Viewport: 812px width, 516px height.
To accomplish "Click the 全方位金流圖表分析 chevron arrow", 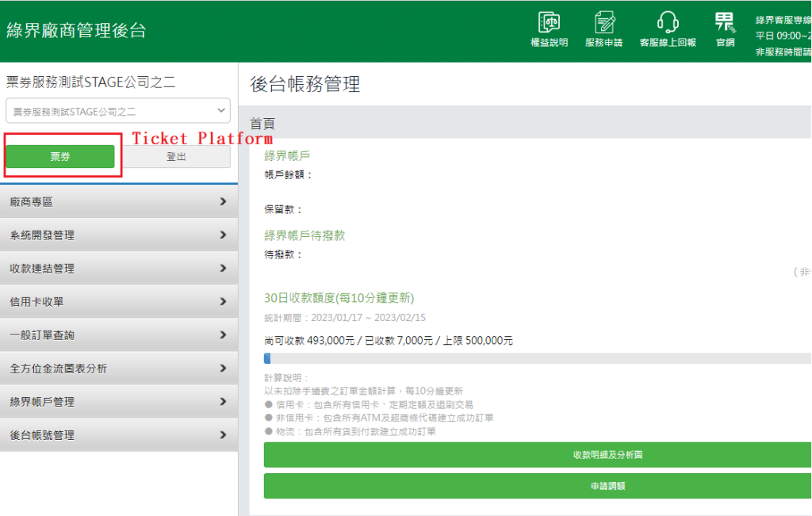I will point(223,369).
